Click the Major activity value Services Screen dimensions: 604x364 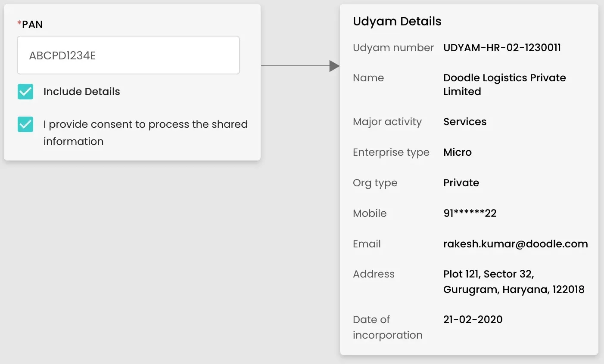[x=464, y=122]
